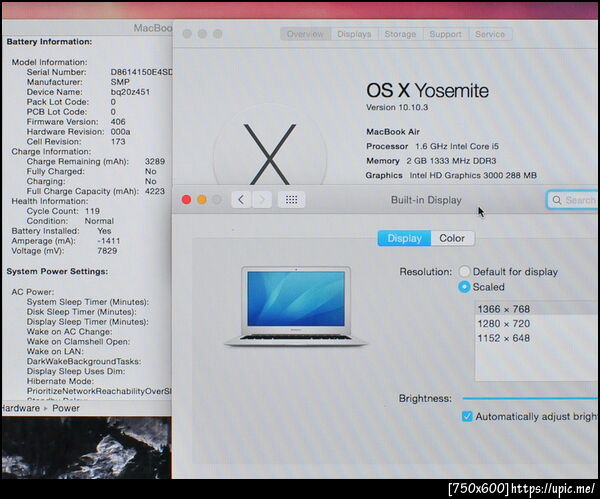Screen dimensions: 600x499
Task: Close the Built-in Display window with the red button
Action: pos(186,200)
